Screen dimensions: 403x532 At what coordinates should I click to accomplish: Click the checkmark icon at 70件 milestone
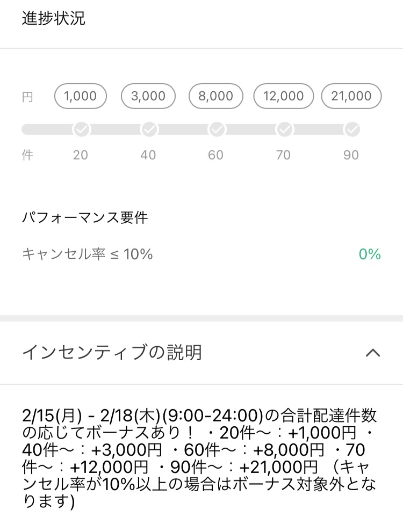click(x=285, y=129)
